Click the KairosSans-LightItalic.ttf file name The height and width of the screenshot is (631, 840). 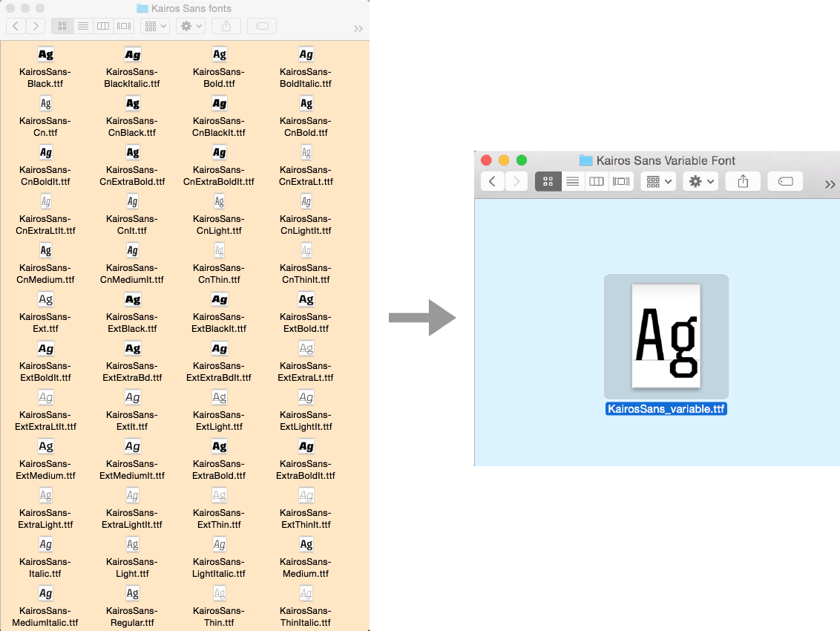[219, 568]
